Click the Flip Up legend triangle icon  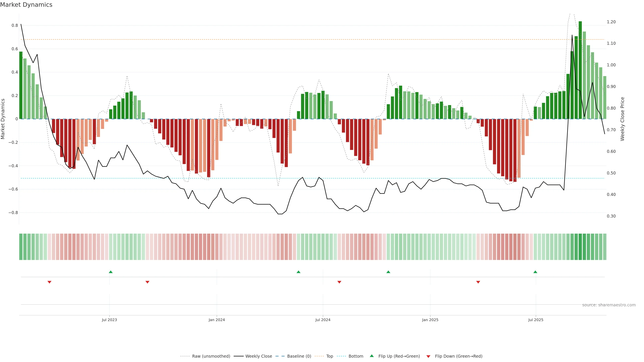(372, 356)
